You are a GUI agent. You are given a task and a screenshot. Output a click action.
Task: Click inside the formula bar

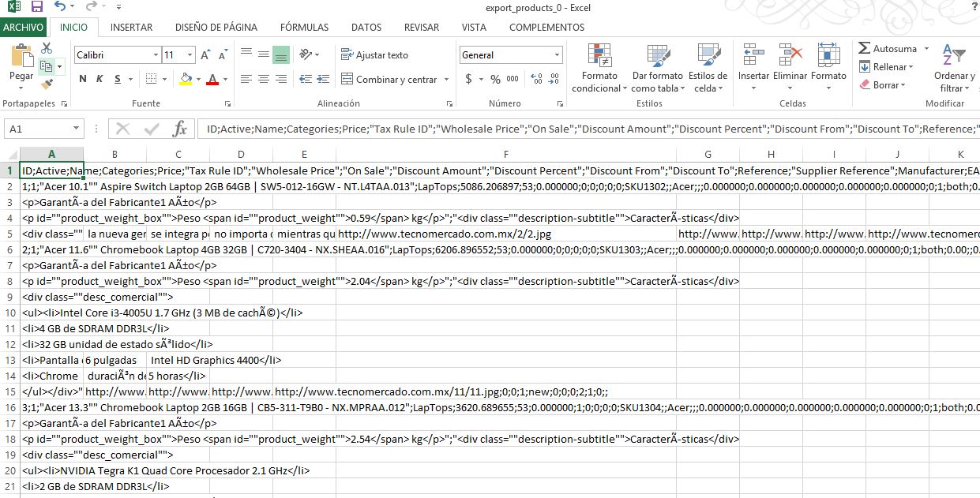pos(591,129)
